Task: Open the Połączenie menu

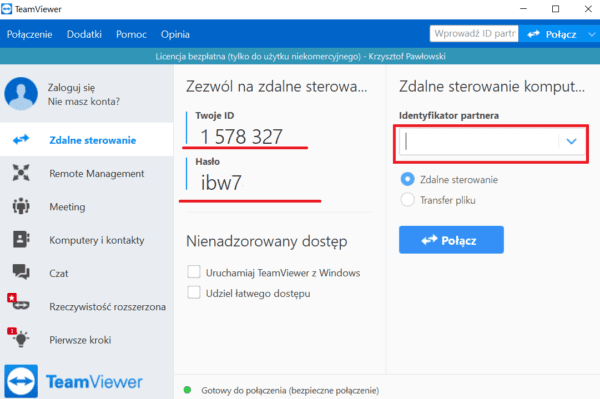Action: pos(29,34)
